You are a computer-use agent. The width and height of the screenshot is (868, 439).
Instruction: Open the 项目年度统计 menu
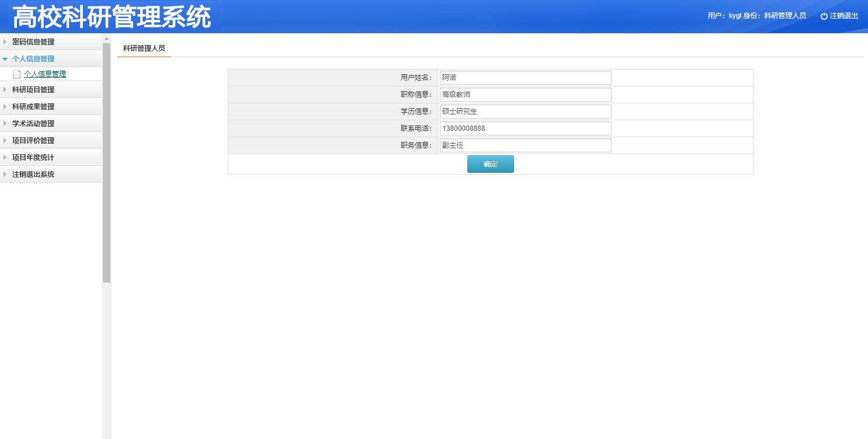(51, 158)
